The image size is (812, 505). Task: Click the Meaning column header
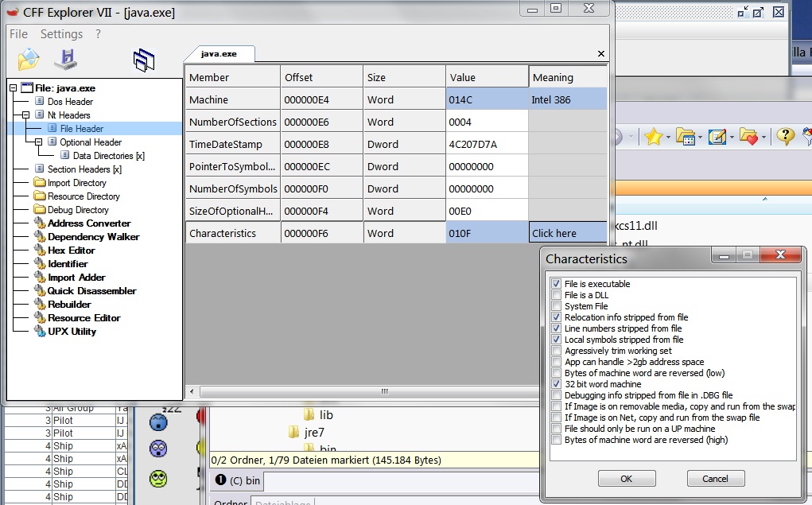pos(568,77)
